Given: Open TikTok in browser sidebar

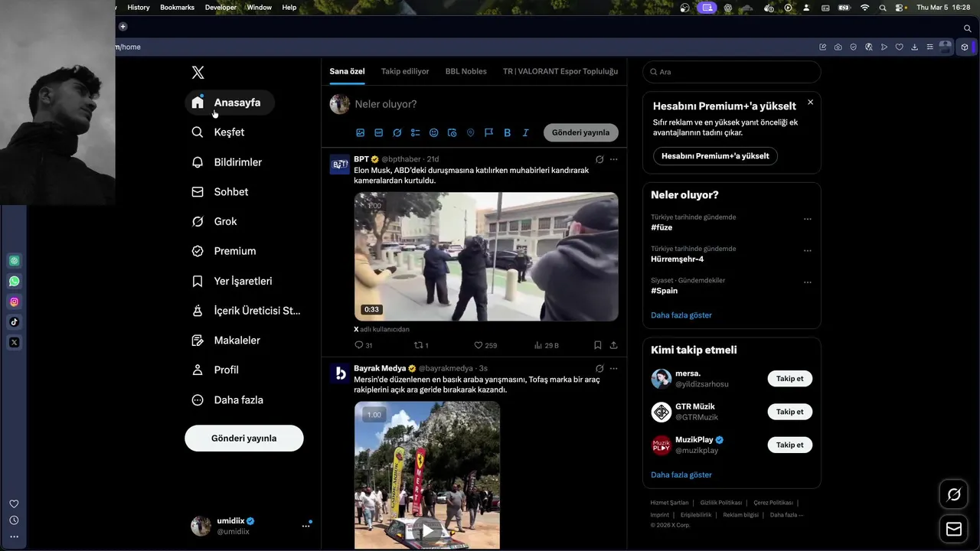Looking at the screenshot, I should tap(14, 322).
